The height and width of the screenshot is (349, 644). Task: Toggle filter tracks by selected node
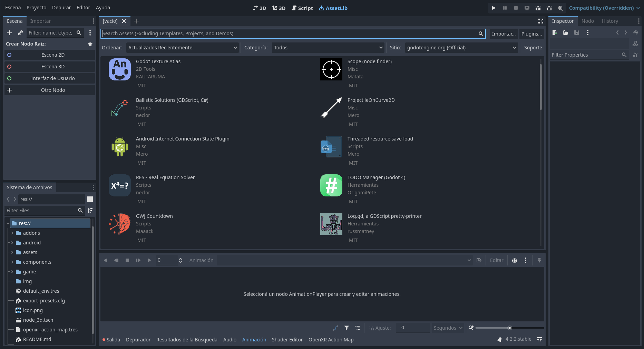[x=347, y=328]
